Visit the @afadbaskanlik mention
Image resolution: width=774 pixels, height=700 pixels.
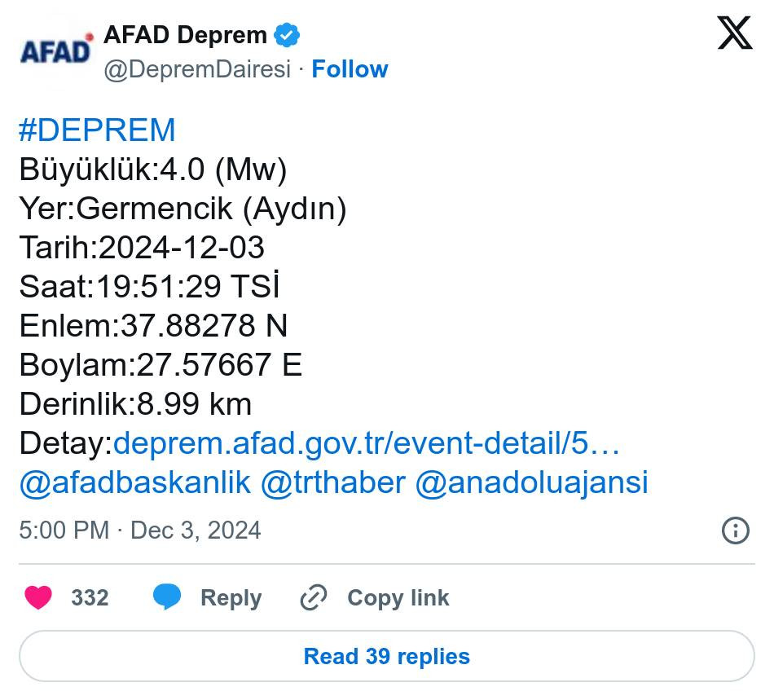coord(134,482)
